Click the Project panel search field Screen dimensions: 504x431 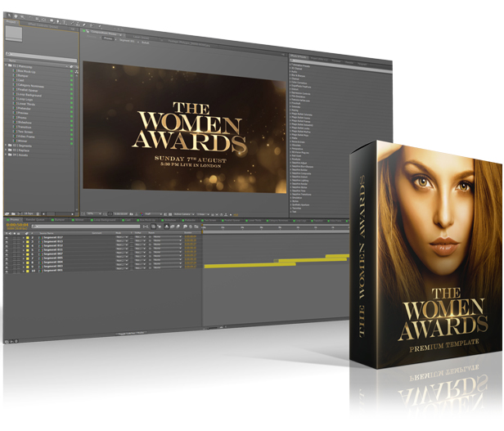point(42,57)
